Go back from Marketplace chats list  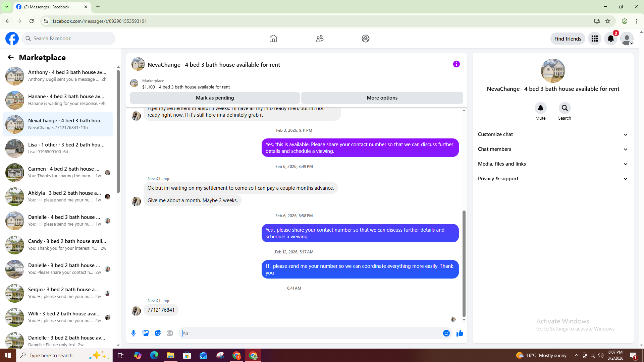point(11,57)
